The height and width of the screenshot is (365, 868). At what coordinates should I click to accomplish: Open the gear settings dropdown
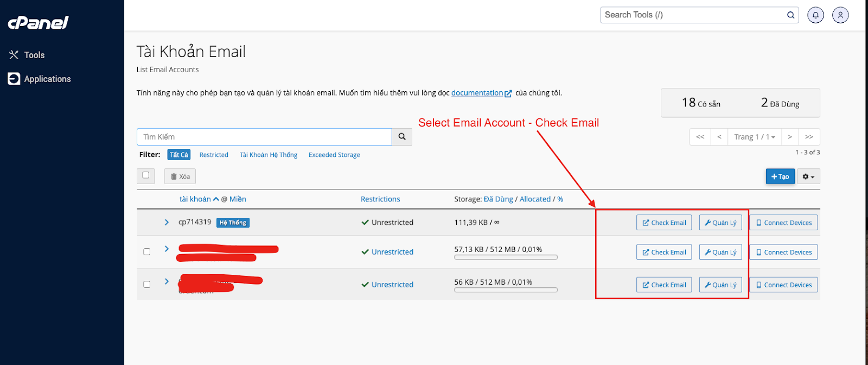tap(808, 177)
